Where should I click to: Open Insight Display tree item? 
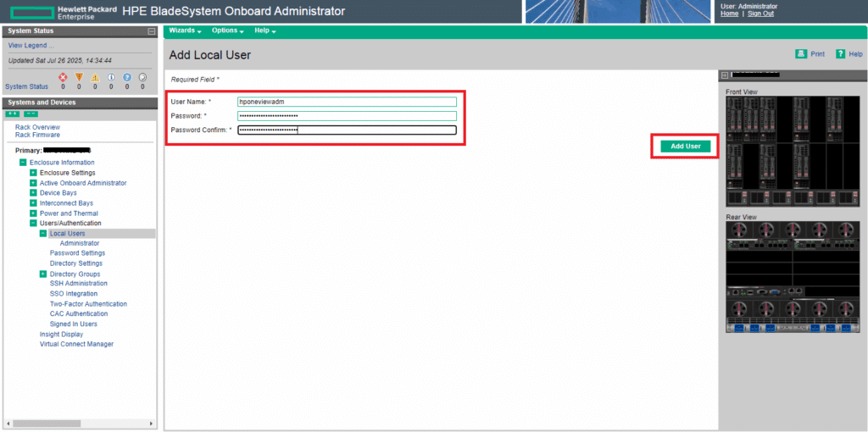click(61, 335)
